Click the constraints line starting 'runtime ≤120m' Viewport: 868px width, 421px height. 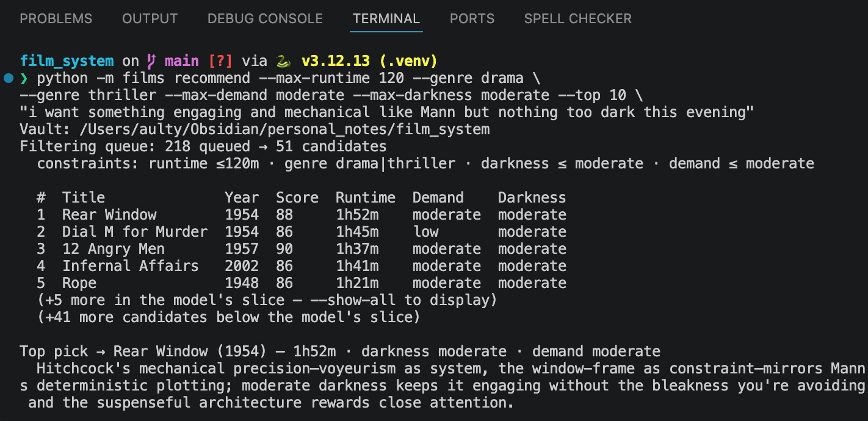click(425, 164)
